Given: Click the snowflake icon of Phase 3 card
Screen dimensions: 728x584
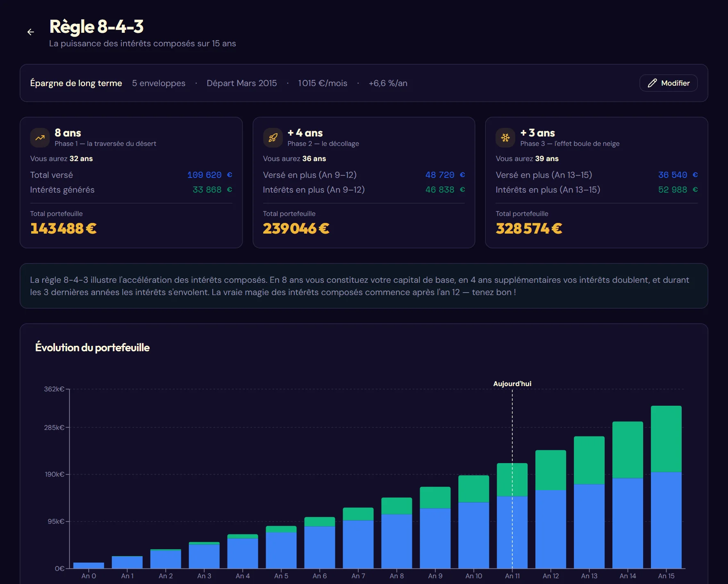Looking at the screenshot, I should pos(505,138).
